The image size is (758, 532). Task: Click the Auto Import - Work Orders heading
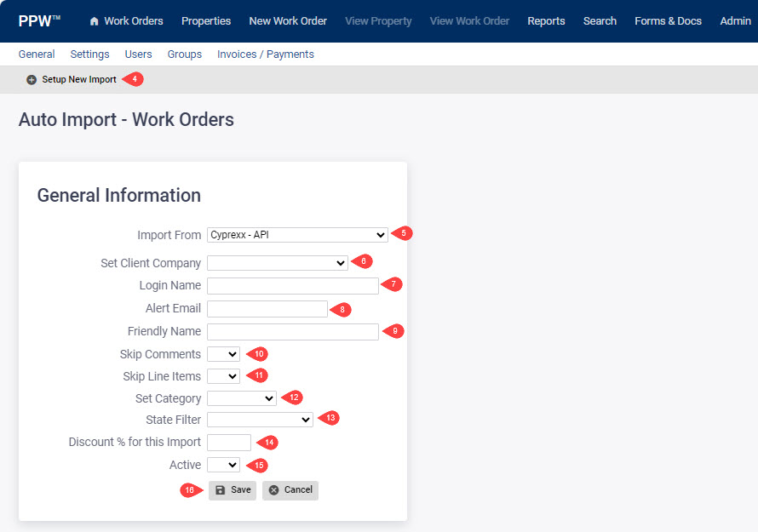(x=126, y=119)
